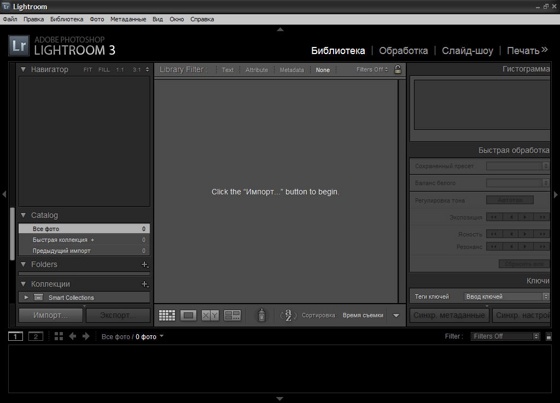Open the Файл menu

10,19
